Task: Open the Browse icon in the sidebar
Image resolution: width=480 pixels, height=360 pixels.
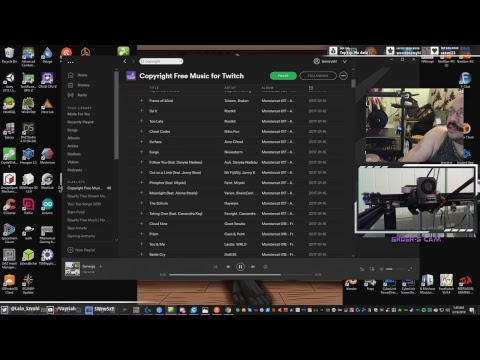Action: (71, 85)
